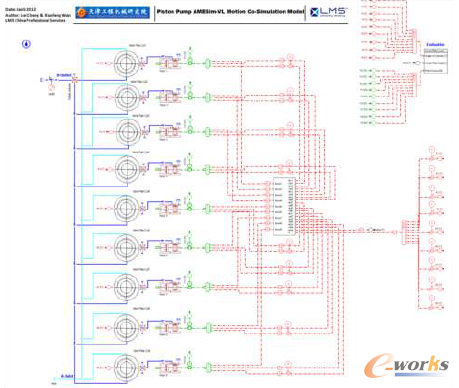
Task: Select the bottommost valve plate cylinder component
Action: [126, 367]
